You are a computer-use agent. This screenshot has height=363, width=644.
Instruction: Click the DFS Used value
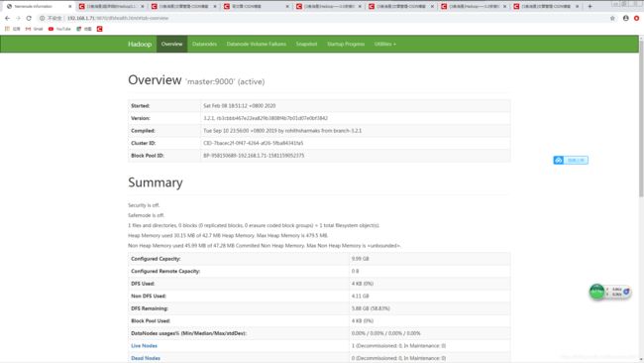tap(363, 284)
